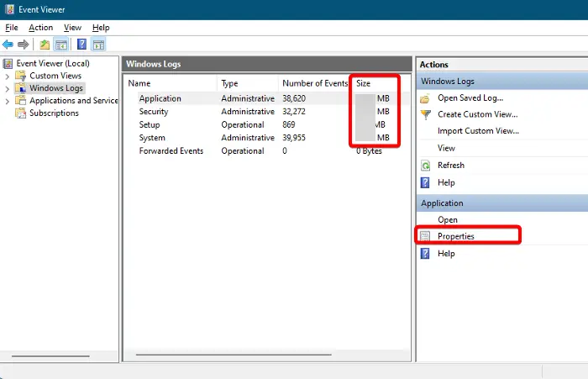Toggle the Show/Hide Action Pane icon
The height and width of the screenshot is (379, 588).
(98, 45)
